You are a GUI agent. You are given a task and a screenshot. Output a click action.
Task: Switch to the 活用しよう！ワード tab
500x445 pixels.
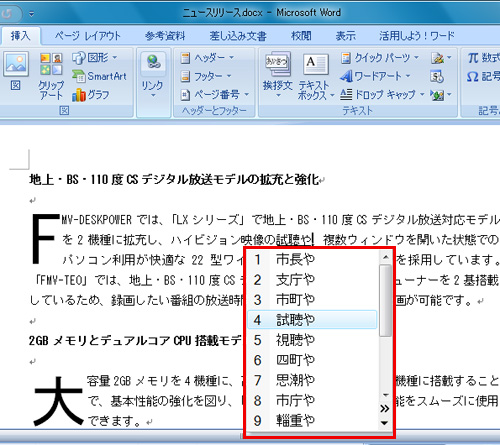pyautogui.click(x=417, y=36)
